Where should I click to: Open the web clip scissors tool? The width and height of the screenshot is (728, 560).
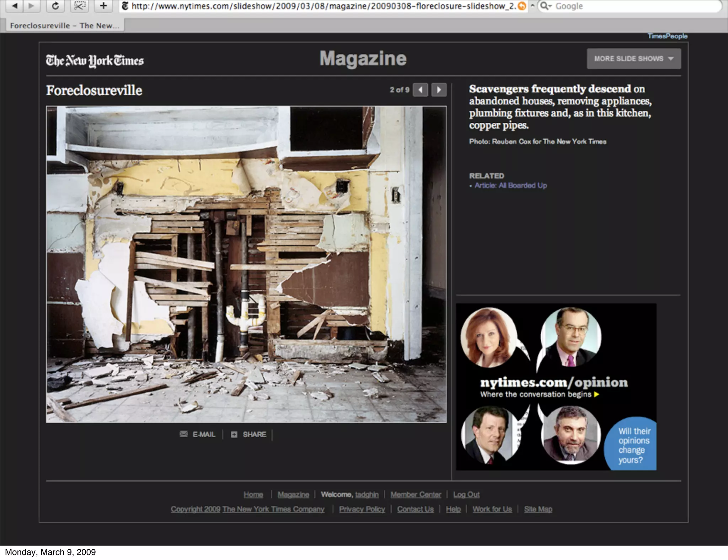pyautogui.click(x=79, y=6)
